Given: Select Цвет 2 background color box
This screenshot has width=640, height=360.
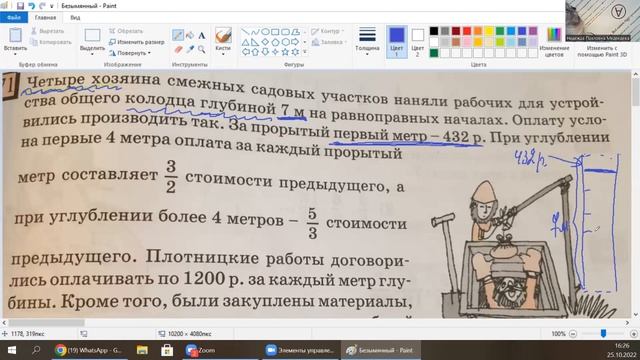Looking at the screenshot, I should pyautogui.click(x=417, y=41).
